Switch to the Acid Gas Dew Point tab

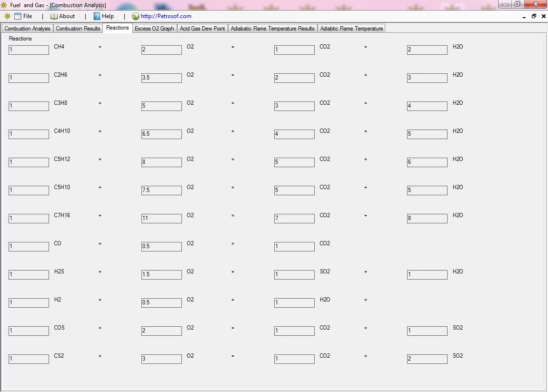coord(202,28)
